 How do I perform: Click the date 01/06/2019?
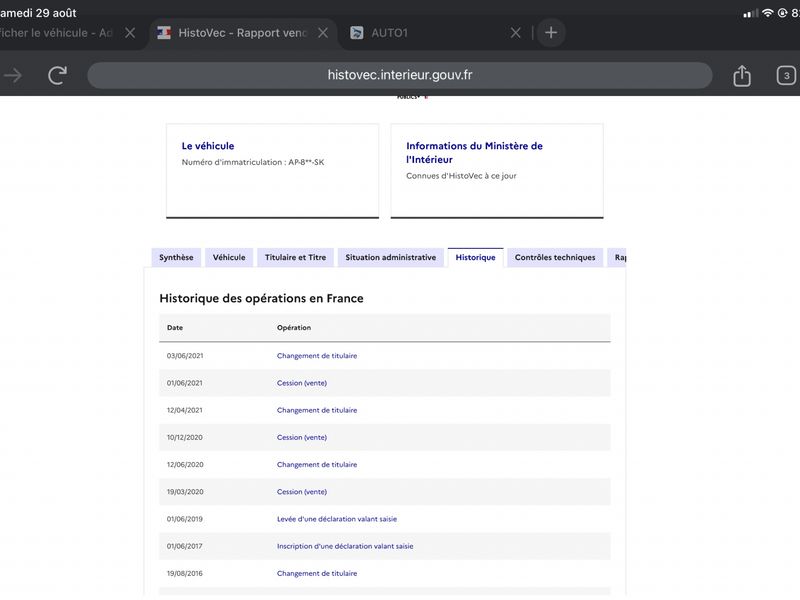tap(185, 519)
